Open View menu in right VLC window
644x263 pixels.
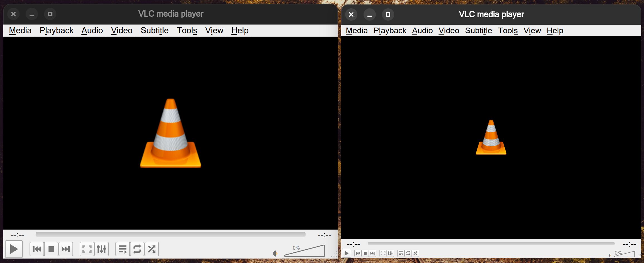click(532, 30)
